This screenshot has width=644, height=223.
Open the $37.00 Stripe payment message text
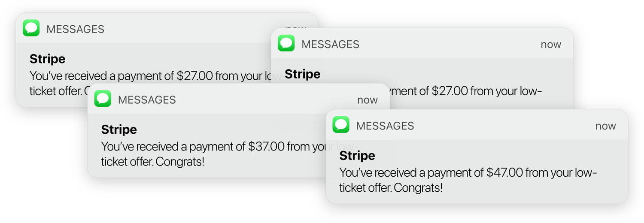[215, 147]
